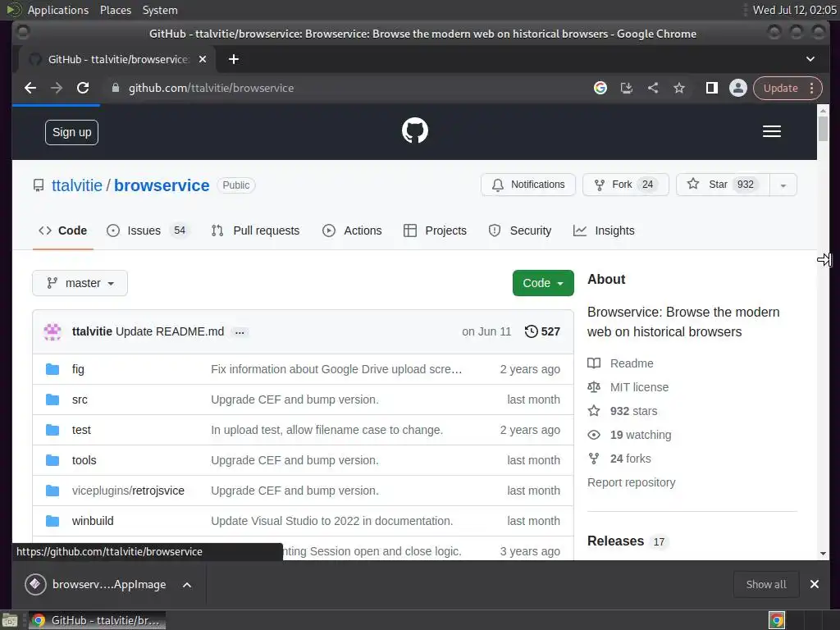Click the repository icon beside ttalvitie
840x630 pixels.
pyautogui.click(x=39, y=185)
